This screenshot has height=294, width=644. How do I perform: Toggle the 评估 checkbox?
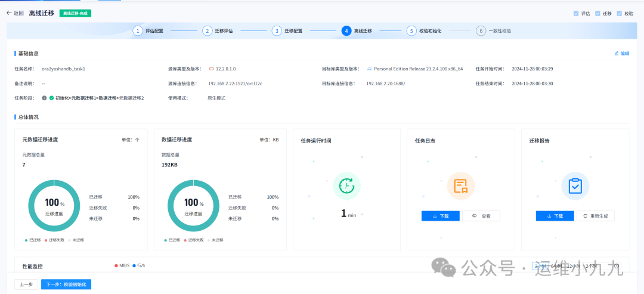click(x=576, y=14)
